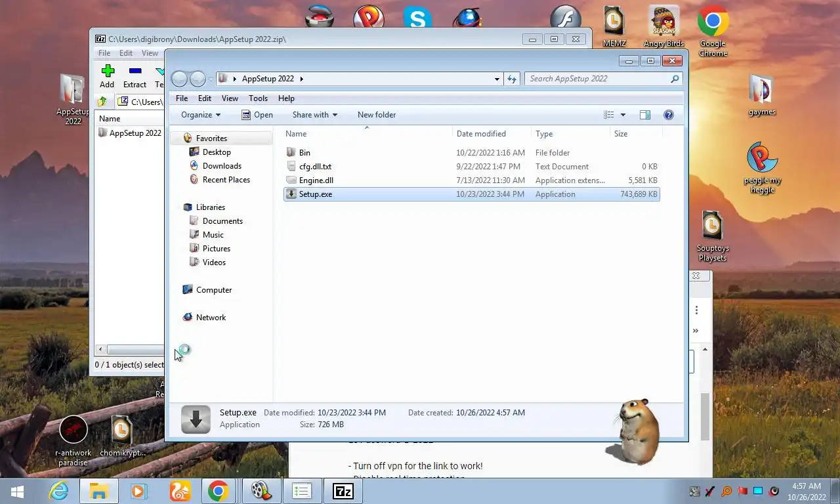Select Pictures library
The width and height of the screenshot is (840, 504).
click(216, 249)
